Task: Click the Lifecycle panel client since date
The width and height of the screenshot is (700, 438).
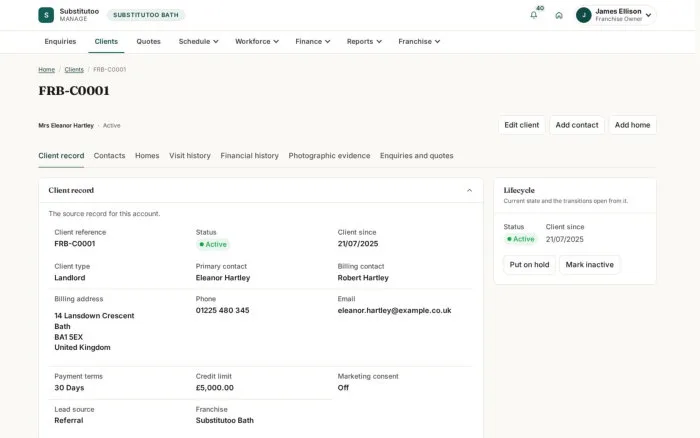Action: click(x=564, y=239)
